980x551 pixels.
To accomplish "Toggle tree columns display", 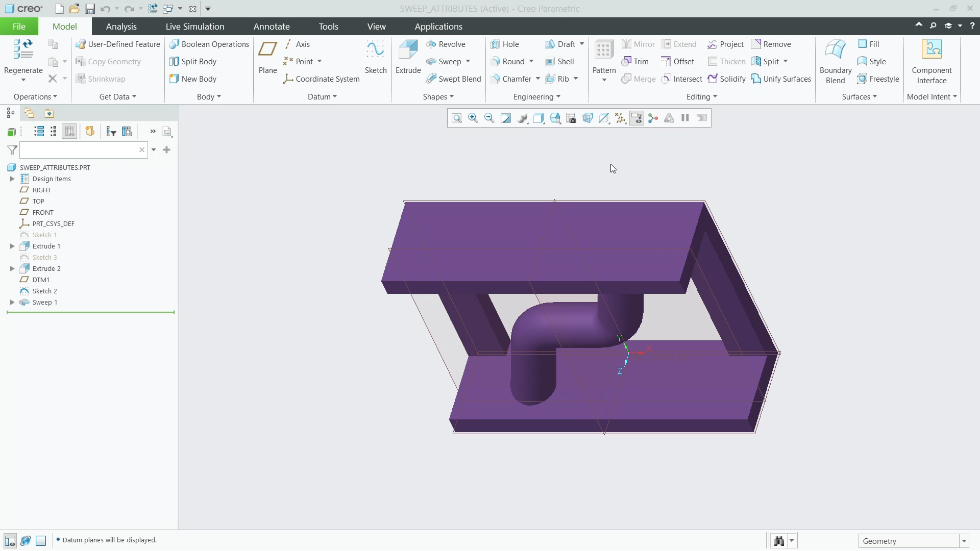I will [69, 132].
